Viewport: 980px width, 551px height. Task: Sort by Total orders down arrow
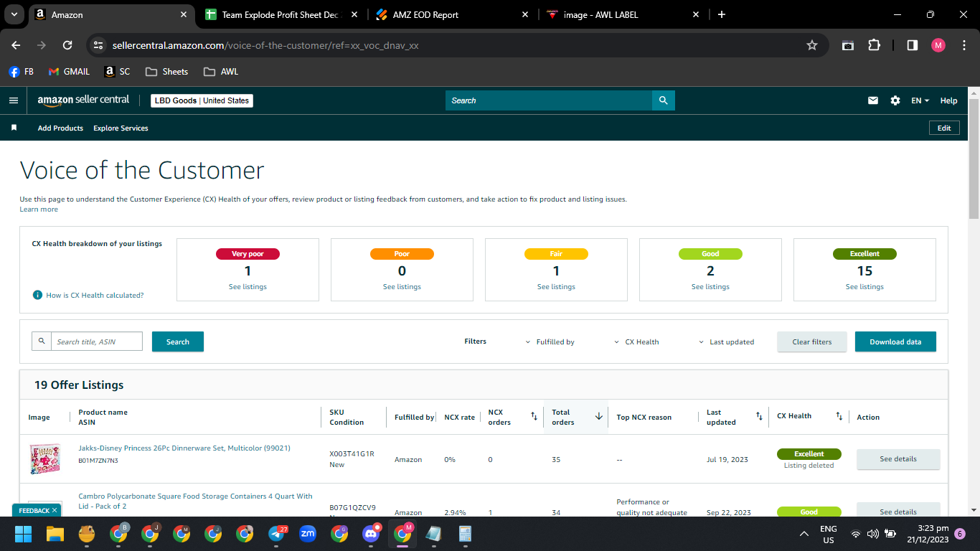tap(599, 416)
